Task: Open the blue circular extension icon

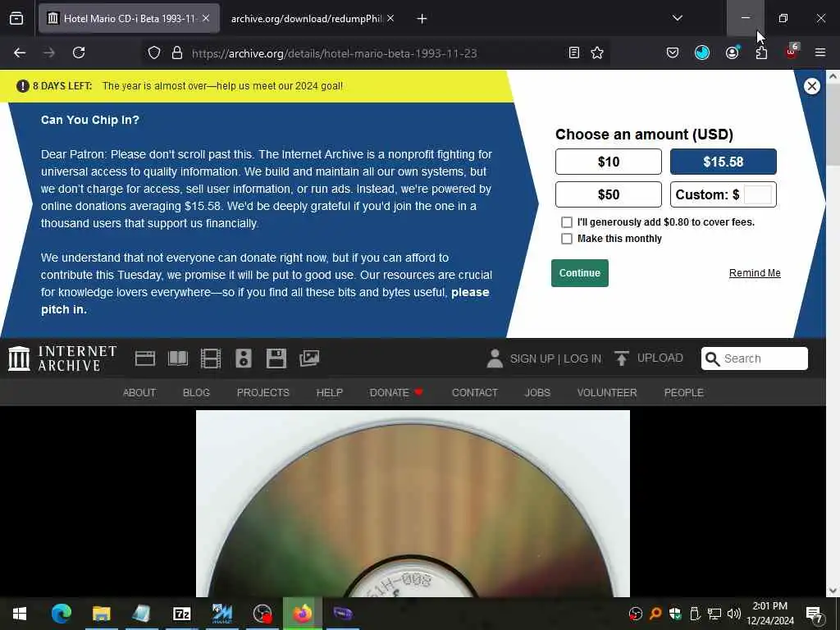Action: pos(702,52)
